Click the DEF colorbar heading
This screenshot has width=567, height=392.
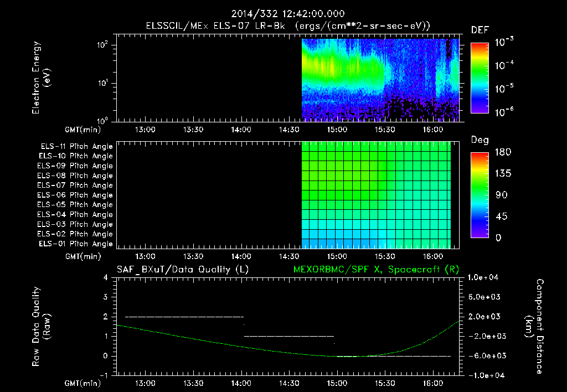[x=480, y=30]
